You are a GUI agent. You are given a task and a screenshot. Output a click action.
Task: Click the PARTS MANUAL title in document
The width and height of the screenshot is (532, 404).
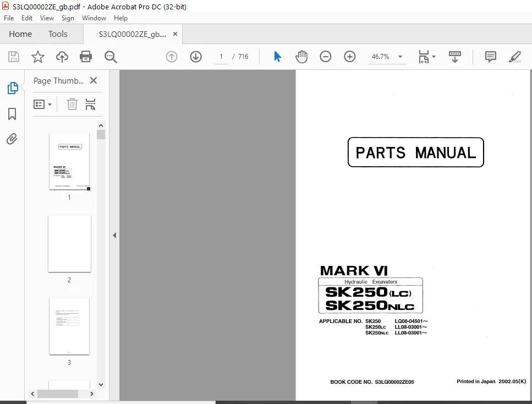415,152
